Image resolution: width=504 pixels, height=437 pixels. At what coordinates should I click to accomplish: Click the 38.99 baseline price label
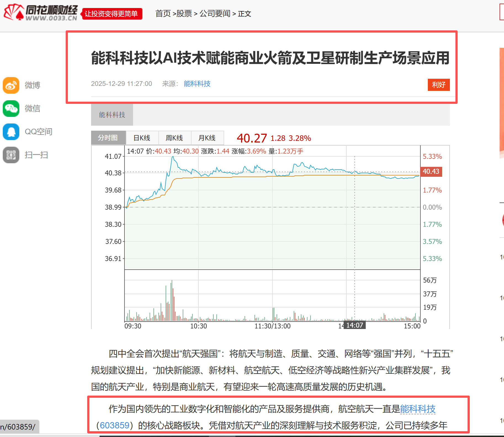click(x=113, y=207)
